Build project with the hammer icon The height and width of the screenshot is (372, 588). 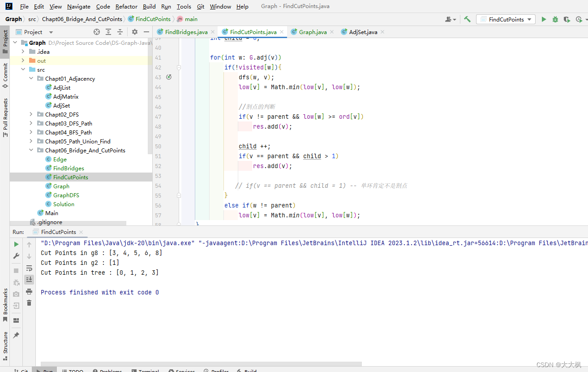click(x=467, y=19)
